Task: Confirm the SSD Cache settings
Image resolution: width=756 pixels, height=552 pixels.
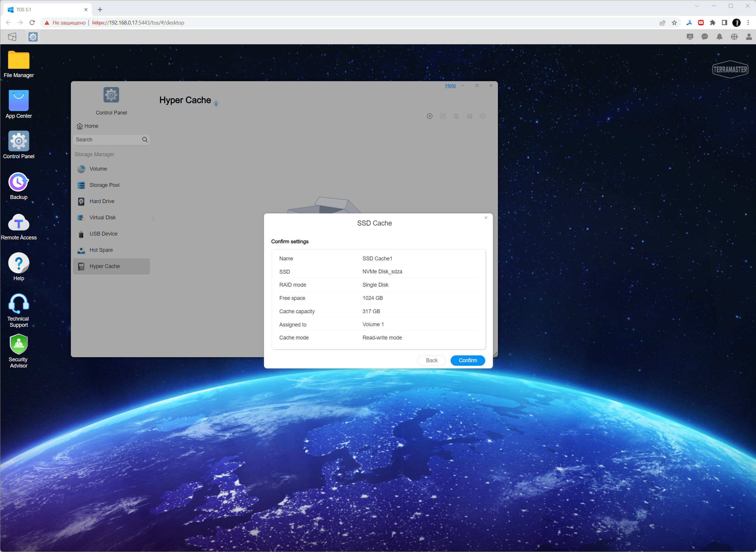Action: click(467, 360)
